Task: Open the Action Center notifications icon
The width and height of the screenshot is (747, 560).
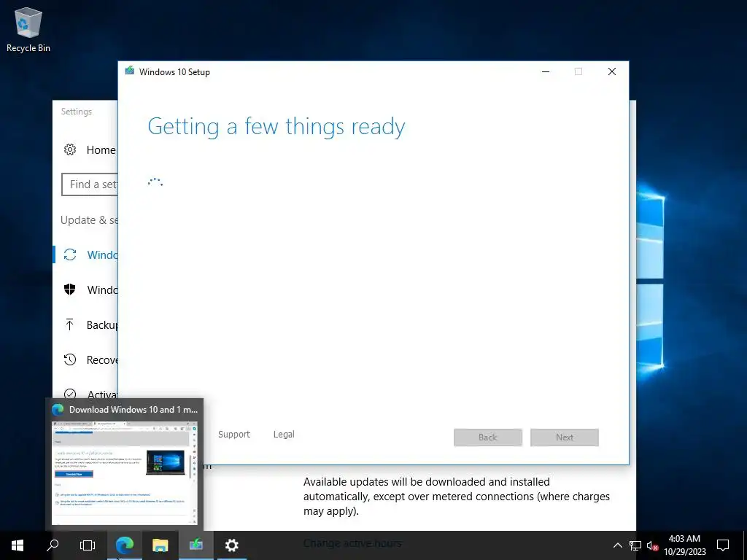Action: (x=723, y=545)
